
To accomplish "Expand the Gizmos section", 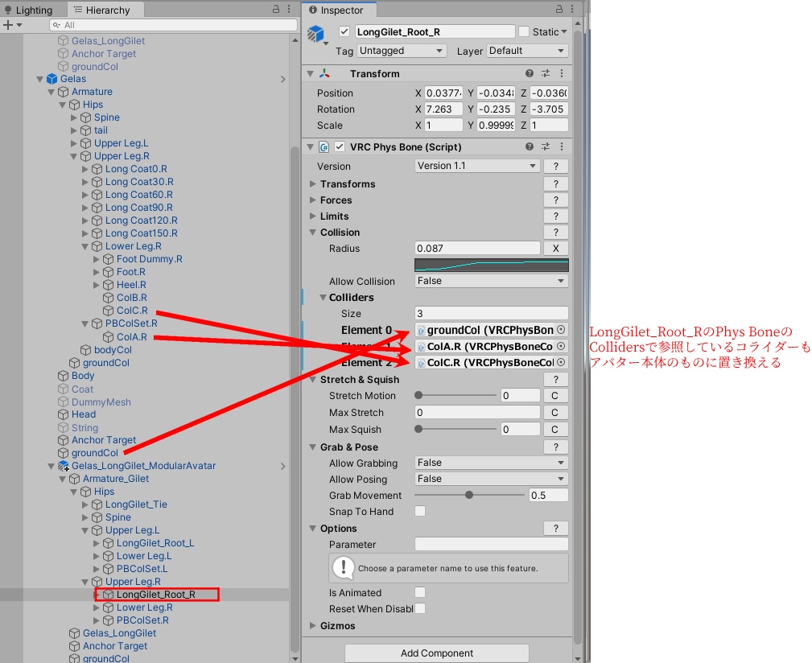I will point(313,625).
